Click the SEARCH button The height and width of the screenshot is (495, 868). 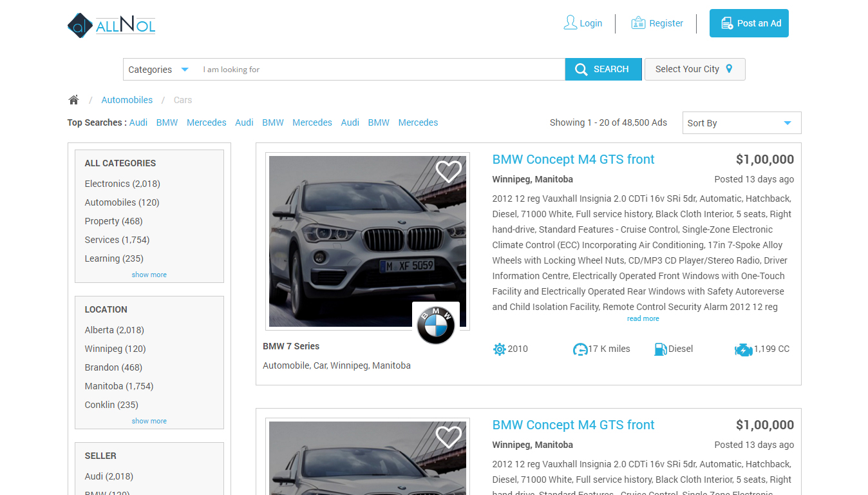point(603,70)
